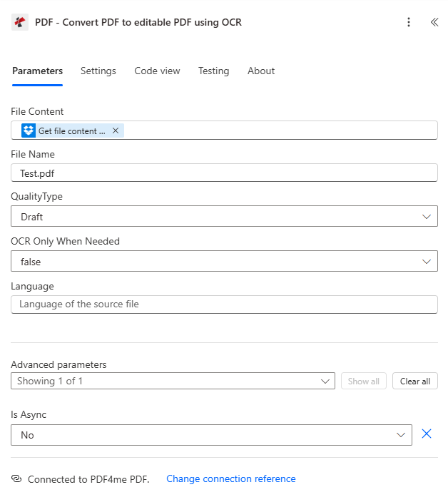Expand the QualityType dropdown set to Draft
The height and width of the screenshot is (502, 448).
coord(224,216)
